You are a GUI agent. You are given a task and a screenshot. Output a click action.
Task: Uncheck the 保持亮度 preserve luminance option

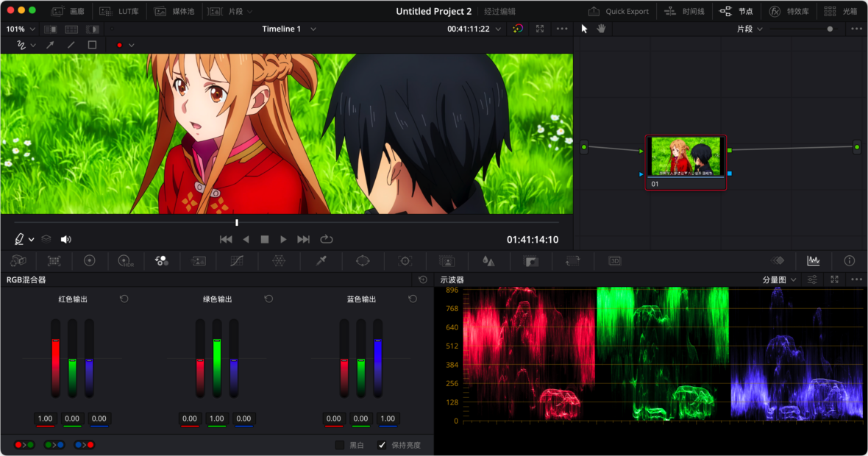381,444
